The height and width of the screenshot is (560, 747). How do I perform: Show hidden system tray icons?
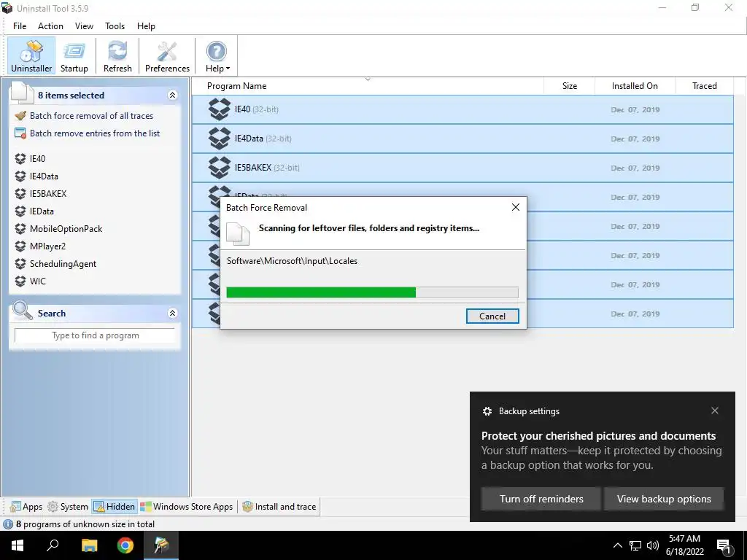[617, 545]
